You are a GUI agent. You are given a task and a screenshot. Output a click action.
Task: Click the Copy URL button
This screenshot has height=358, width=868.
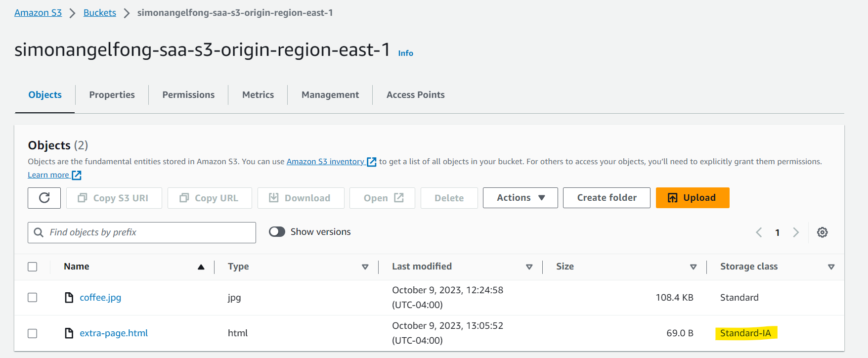pos(210,198)
